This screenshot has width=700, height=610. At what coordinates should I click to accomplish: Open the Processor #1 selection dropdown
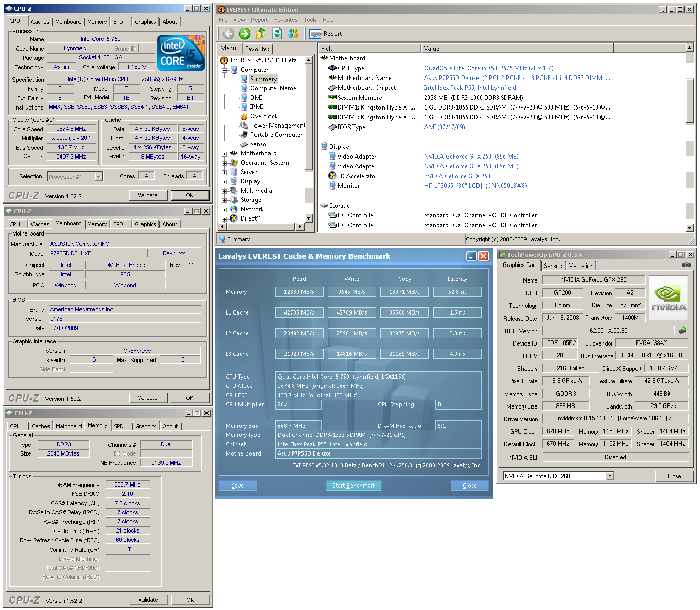98,177
